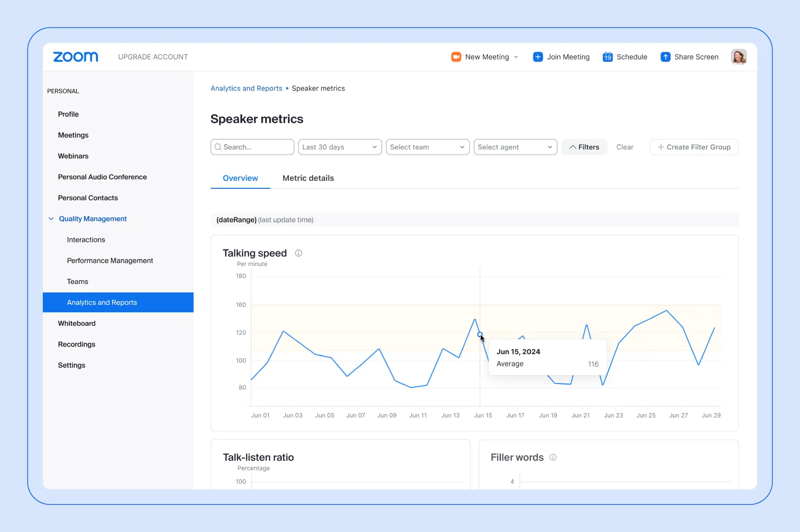Click the search magnifier in the search field
800x532 pixels.
218,147
